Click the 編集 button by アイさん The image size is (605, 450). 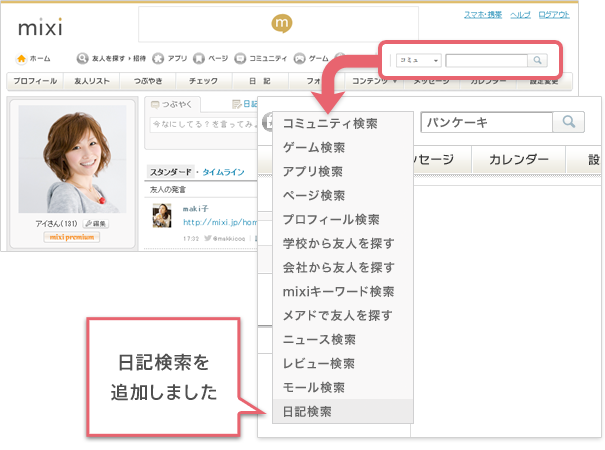pos(96,223)
